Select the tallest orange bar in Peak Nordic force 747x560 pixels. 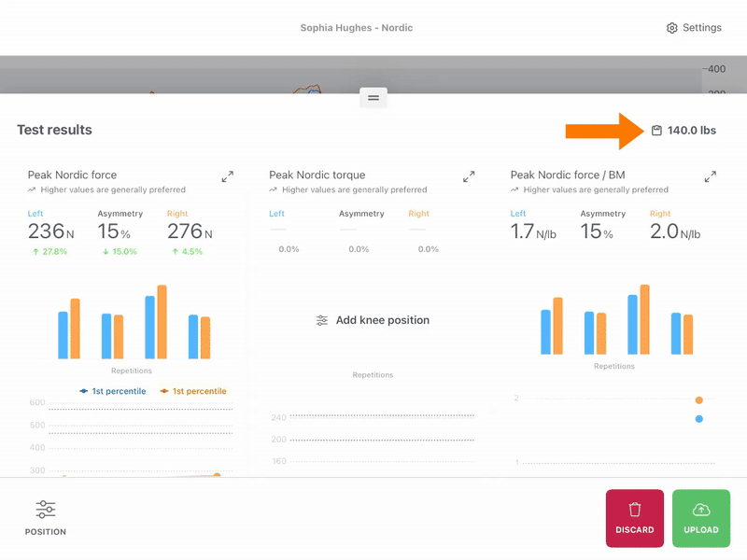[162, 322]
